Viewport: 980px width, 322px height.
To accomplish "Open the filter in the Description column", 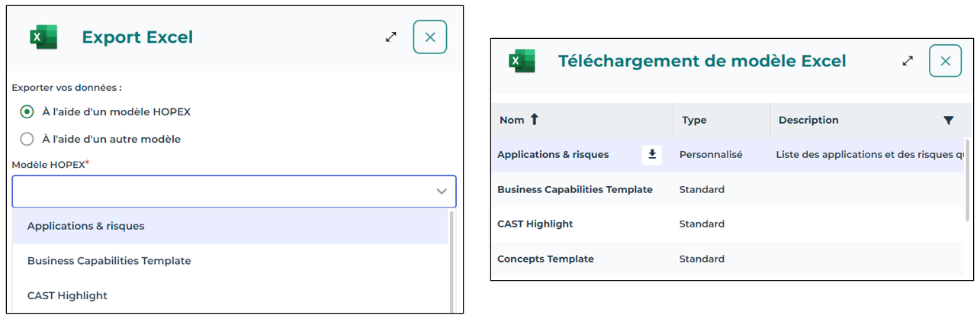I will click(948, 121).
